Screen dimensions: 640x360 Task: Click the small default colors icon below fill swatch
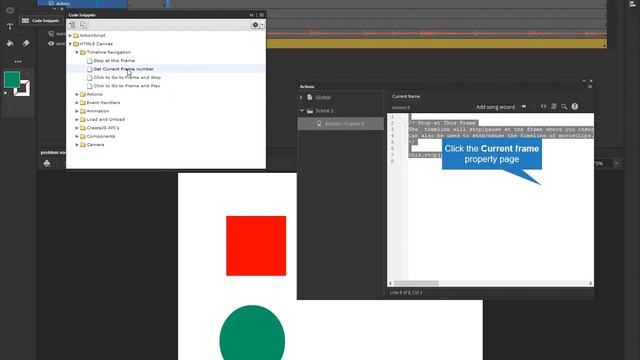click(x=6, y=93)
